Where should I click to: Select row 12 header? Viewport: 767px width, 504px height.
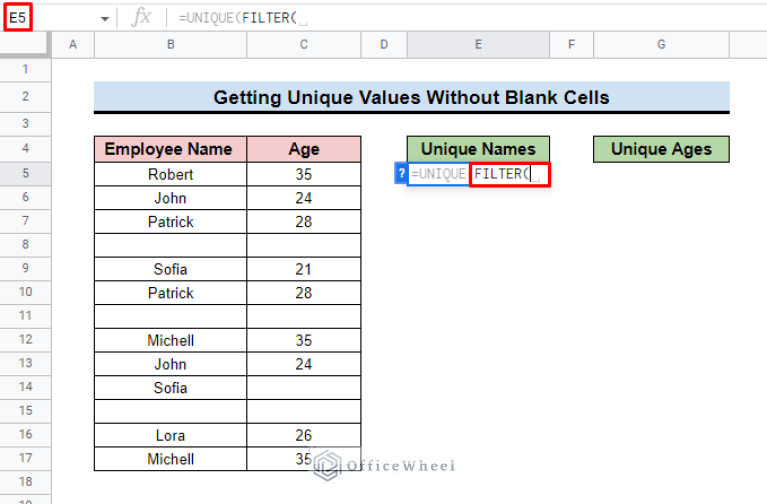point(25,339)
